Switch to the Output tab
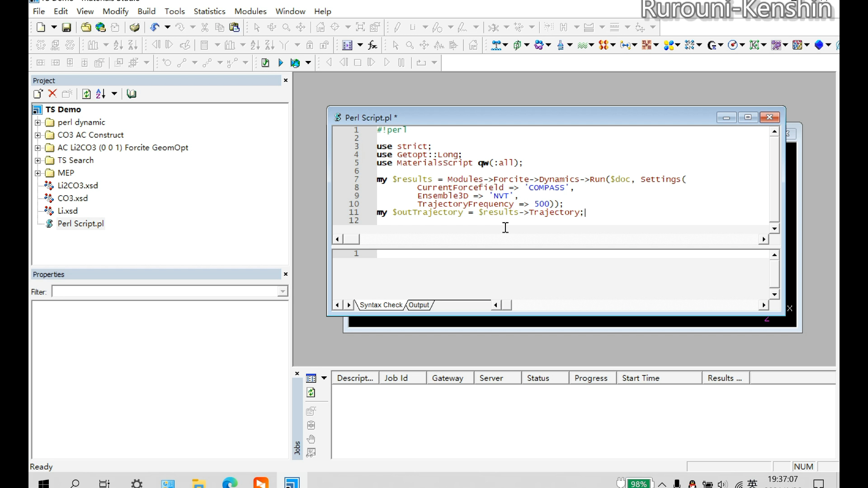 pos(419,305)
